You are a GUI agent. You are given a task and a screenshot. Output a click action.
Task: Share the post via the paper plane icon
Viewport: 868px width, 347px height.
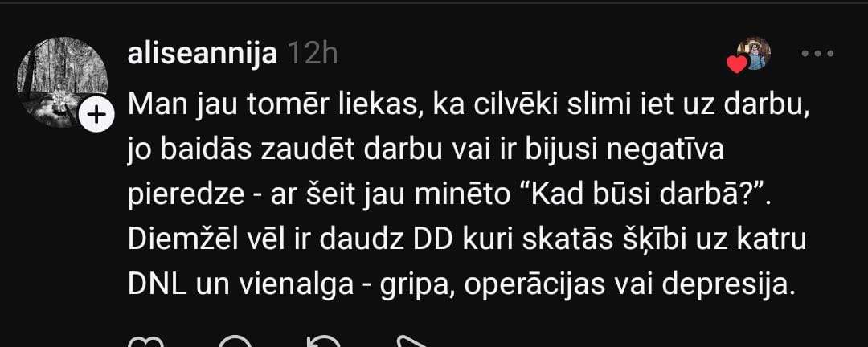click(x=414, y=341)
